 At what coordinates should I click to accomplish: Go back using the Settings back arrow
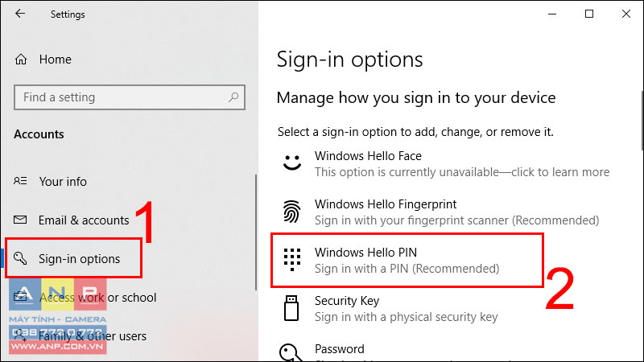point(19,14)
